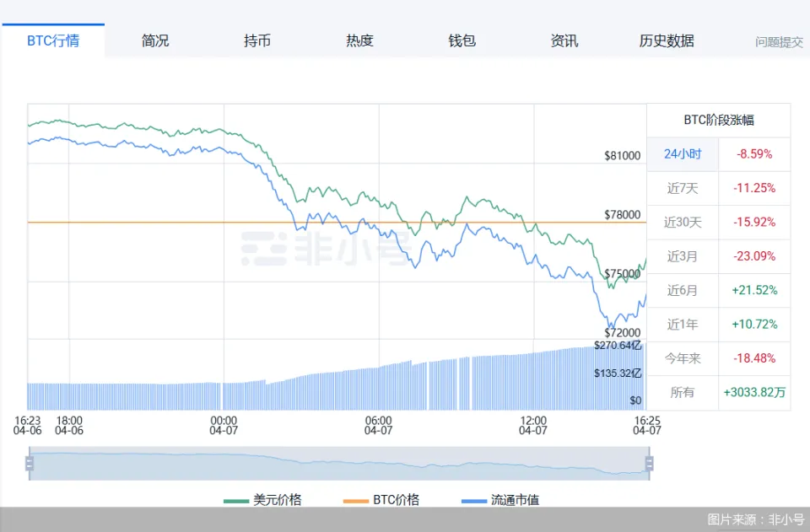Image resolution: width=810 pixels, height=532 pixels.
Task: Open the 简况 tab
Action: 155,40
